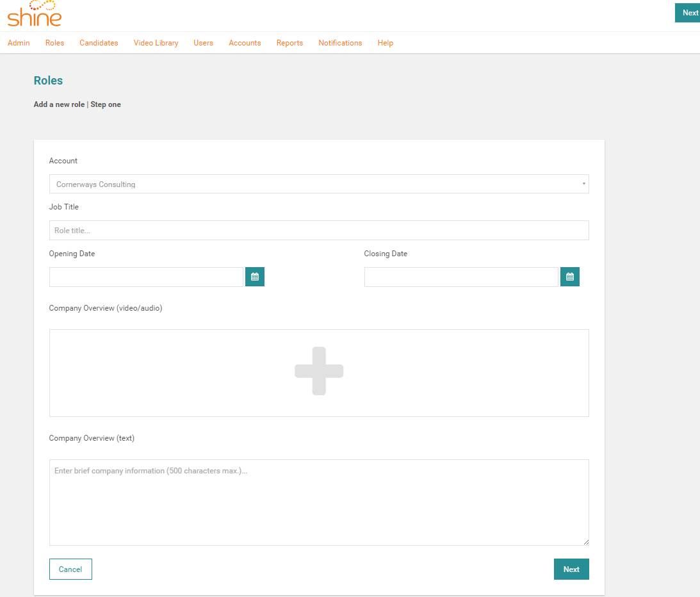Click the Shine logo

(x=35, y=14)
